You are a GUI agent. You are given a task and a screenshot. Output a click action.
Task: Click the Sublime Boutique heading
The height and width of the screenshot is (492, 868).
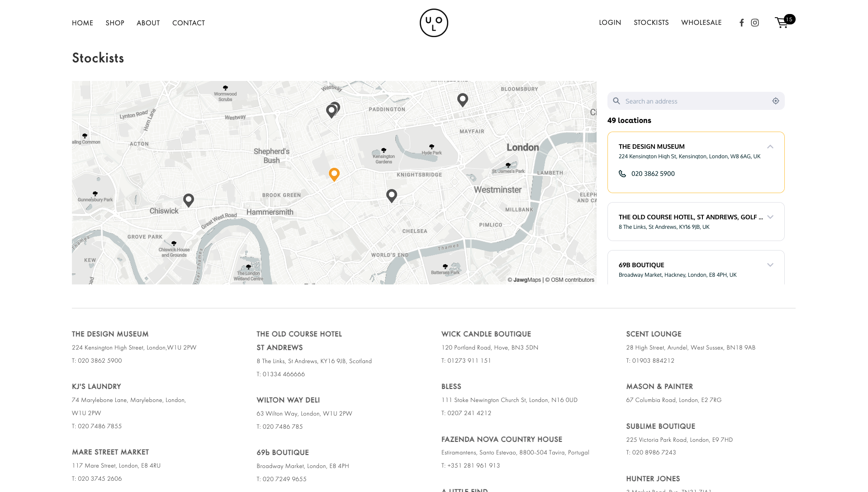(x=661, y=426)
